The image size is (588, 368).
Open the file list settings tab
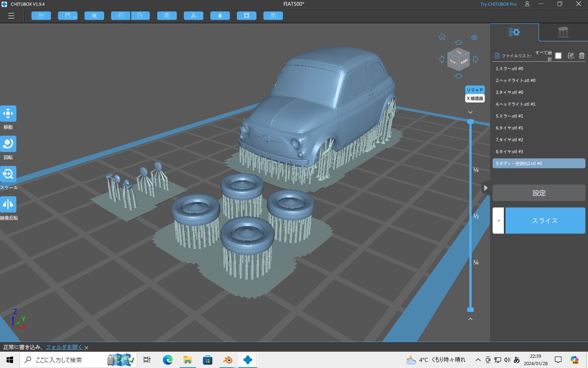514,32
